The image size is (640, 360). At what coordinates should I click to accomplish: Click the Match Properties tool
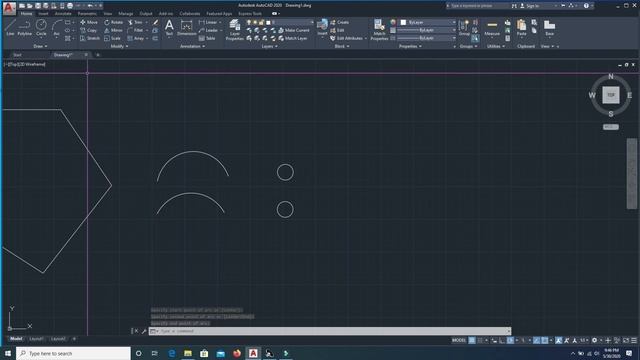coord(379,30)
